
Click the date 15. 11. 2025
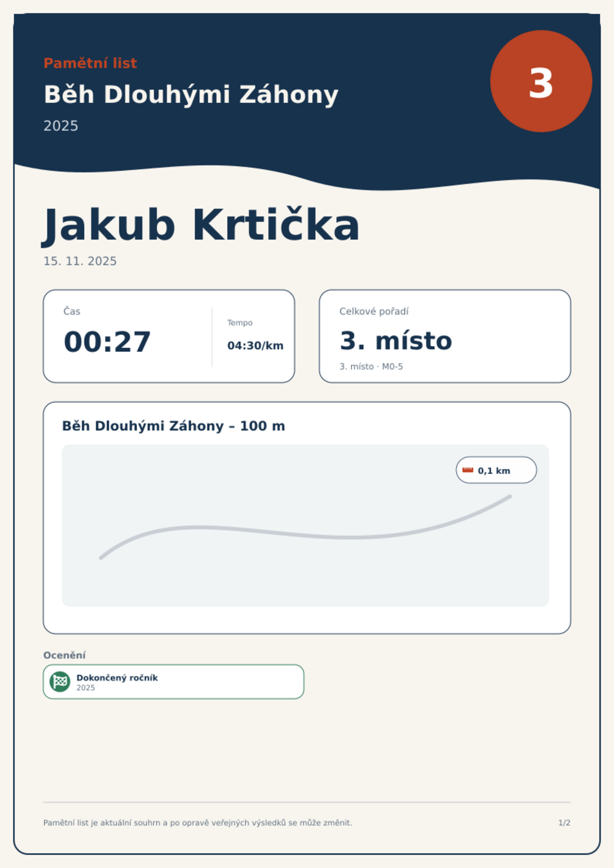(80, 261)
